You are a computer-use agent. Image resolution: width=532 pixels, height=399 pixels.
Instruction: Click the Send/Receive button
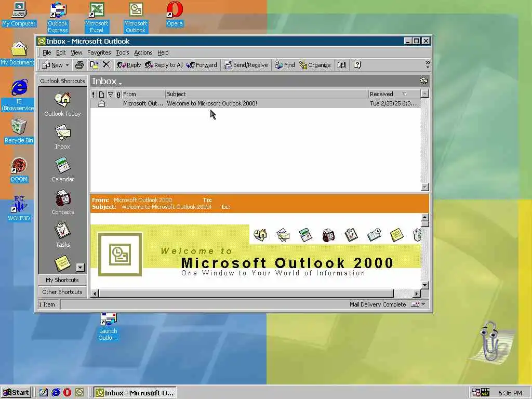(x=246, y=65)
